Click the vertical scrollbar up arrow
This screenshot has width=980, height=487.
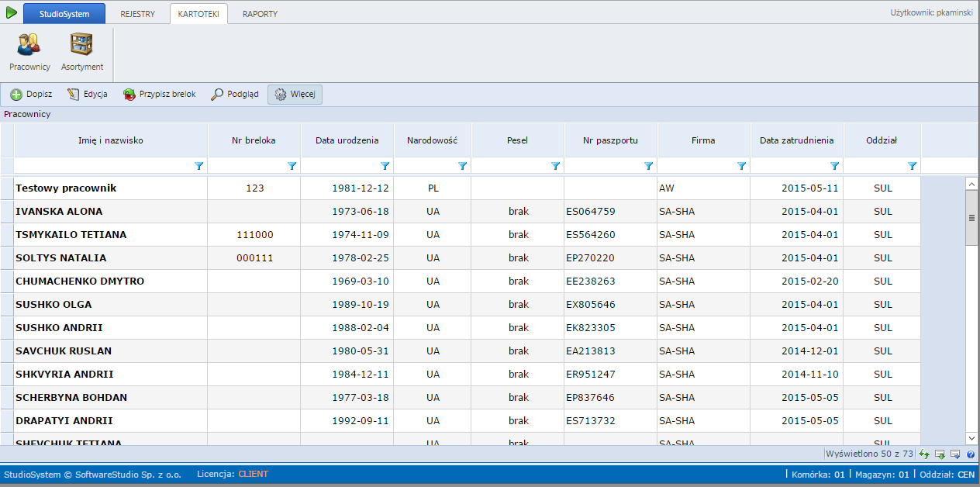[x=971, y=184]
